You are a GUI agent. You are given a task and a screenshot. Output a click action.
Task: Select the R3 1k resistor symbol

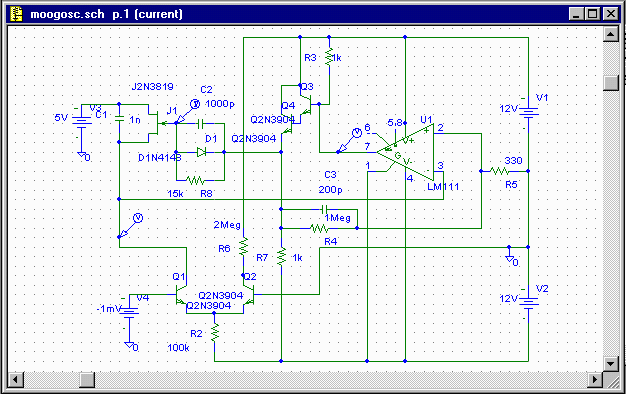point(329,57)
